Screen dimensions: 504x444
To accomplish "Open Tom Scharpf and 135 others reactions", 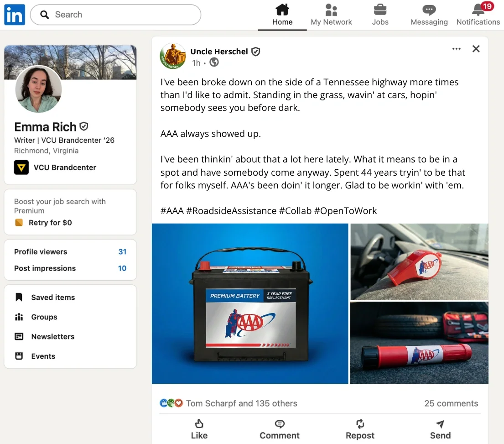I will click(241, 403).
